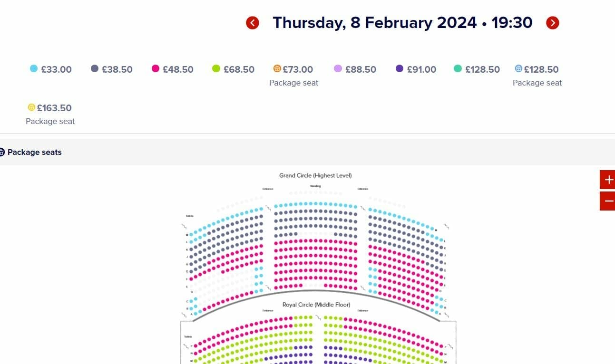615x364 pixels.
Task: Select the £38.50 grey price dot
Action: pos(95,69)
